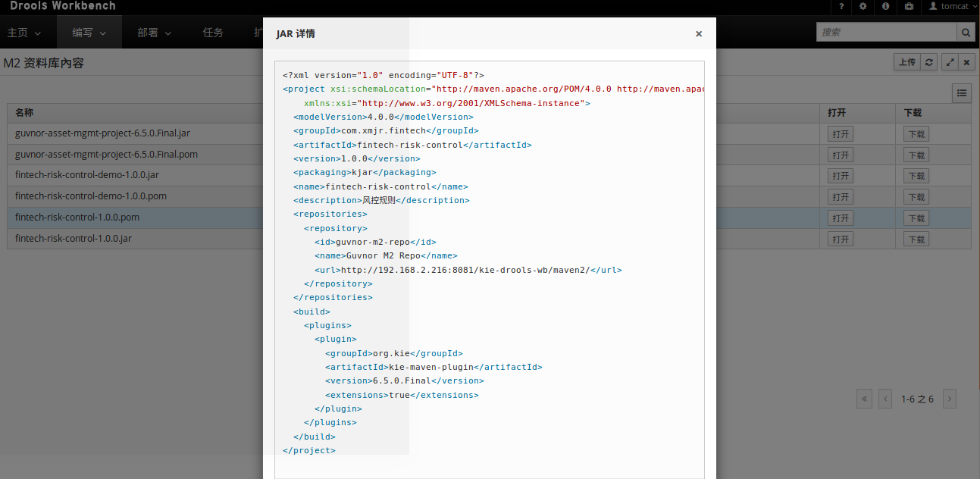Close the M2 资料库内容 panel
This screenshot has width=980, height=479.
(966, 62)
